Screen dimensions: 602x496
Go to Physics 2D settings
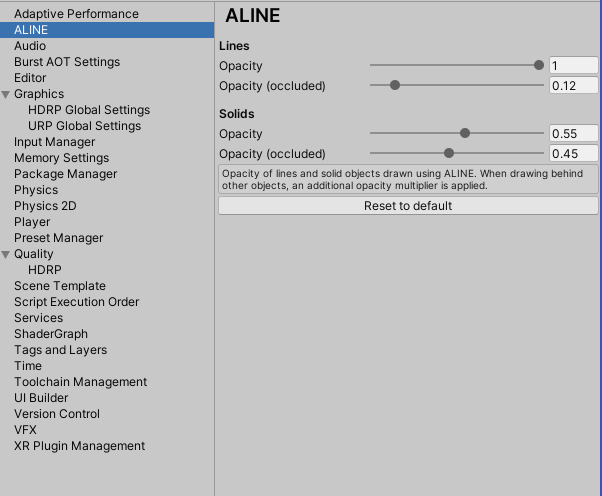(x=45, y=206)
